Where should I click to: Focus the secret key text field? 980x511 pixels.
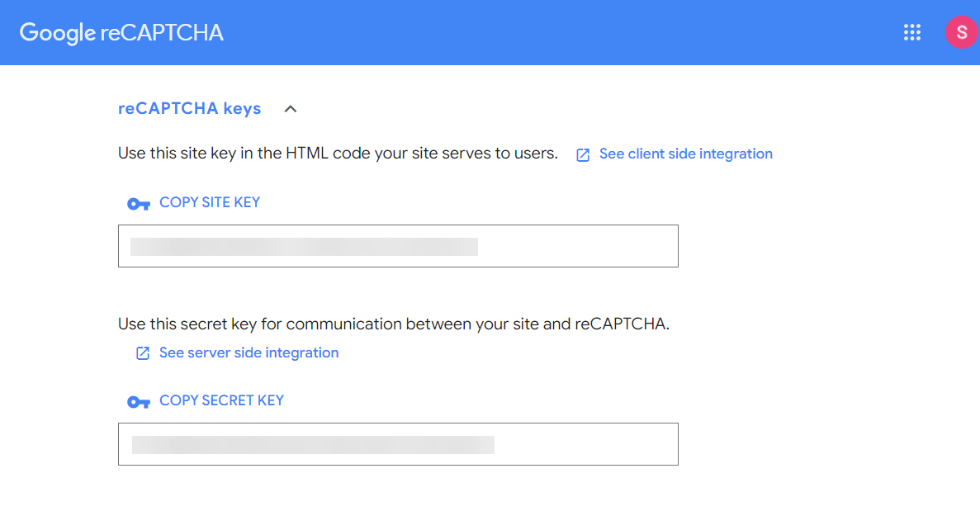(x=398, y=444)
